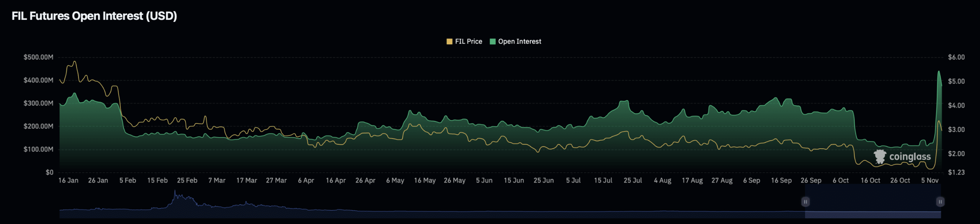This screenshot has width=980, height=224.
Task: Click the 6 Oct date label
Action: 840,180
